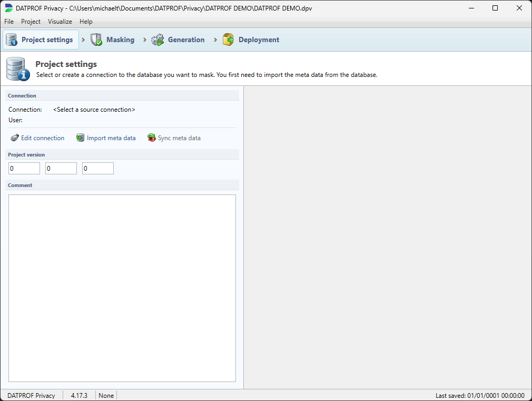Click the DATPROF logo in title bar
Image resolution: width=532 pixels, height=401 pixels.
point(8,8)
